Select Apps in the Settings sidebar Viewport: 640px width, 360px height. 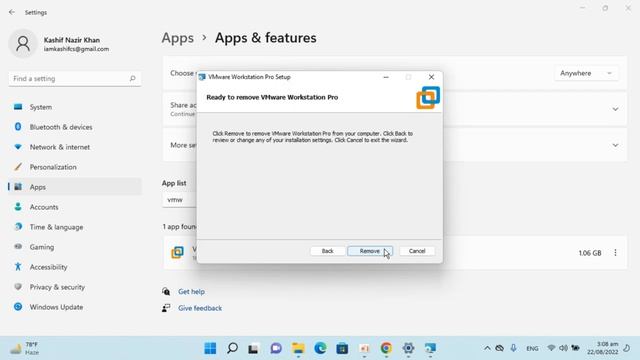tap(75, 187)
